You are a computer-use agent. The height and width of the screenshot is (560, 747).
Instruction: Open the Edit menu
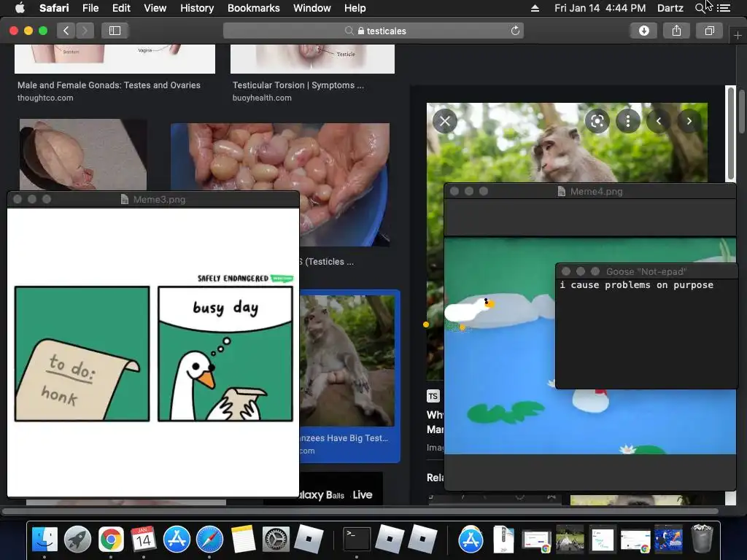tap(121, 8)
